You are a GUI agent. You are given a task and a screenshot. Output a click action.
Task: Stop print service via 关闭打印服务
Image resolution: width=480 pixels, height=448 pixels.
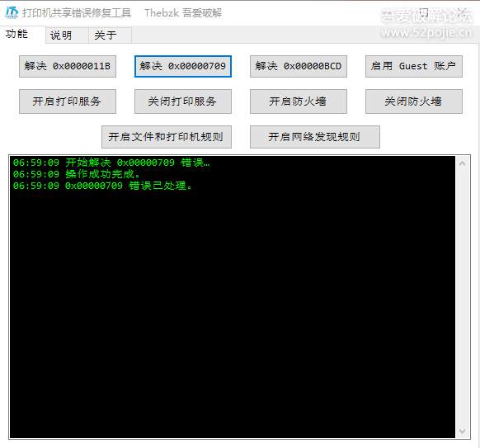[x=183, y=101]
